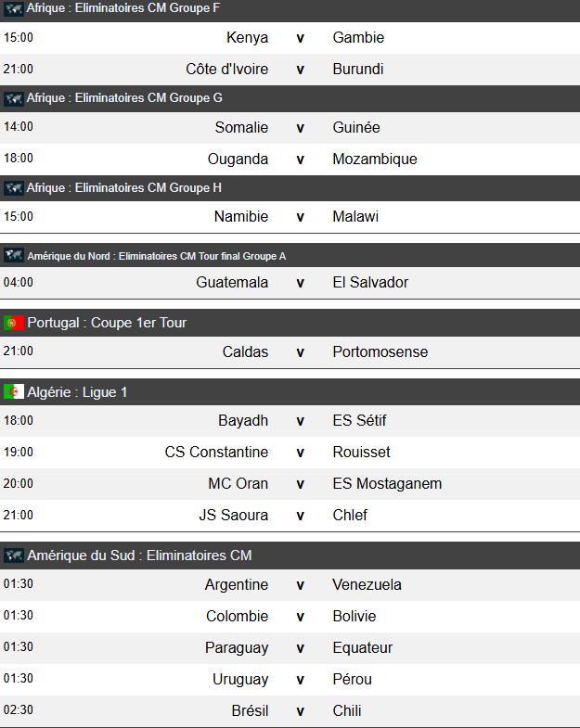Select the Guatemala v El Salvador match
The image size is (580, 728).
300,283
